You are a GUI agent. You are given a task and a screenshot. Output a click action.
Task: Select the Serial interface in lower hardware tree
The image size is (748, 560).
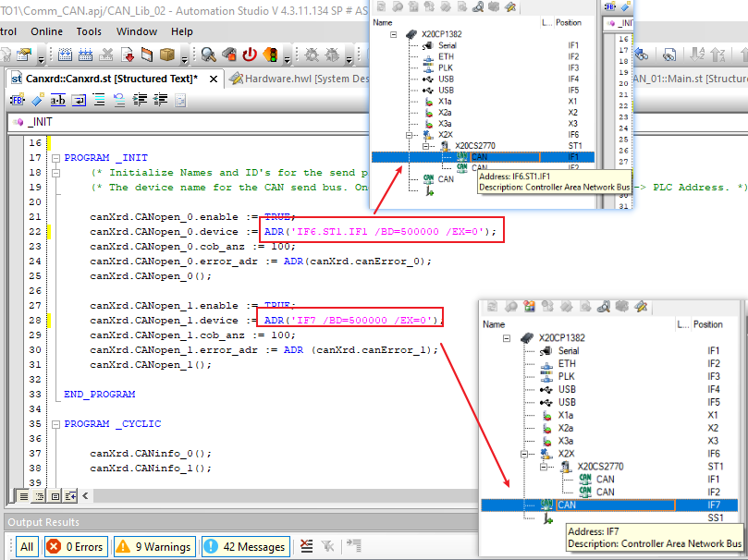(x=569, y=351)
